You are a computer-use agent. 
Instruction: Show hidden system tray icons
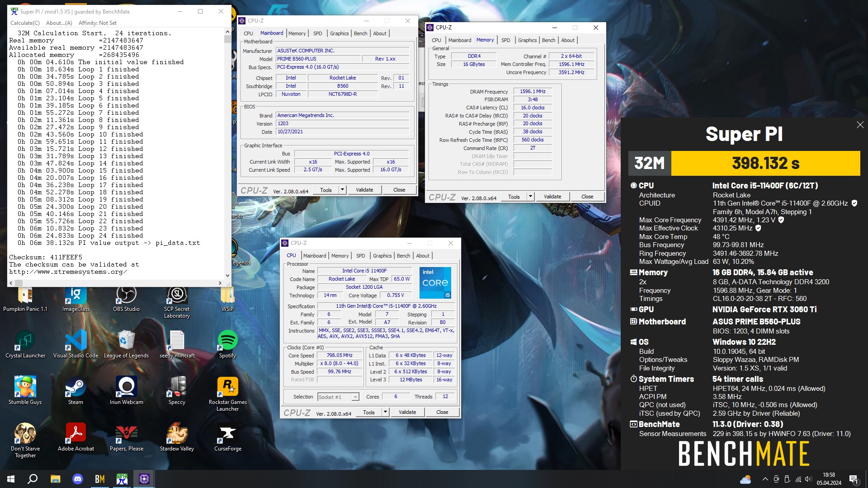point(765,479)
